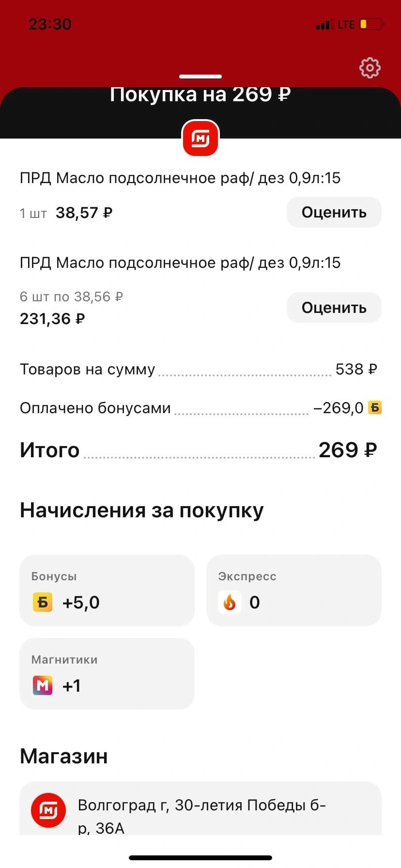The width and height of the screenshot is (401, 868).
Task: Tap the bonus Б icon in Бонусы card
Action: coord(43,602)
